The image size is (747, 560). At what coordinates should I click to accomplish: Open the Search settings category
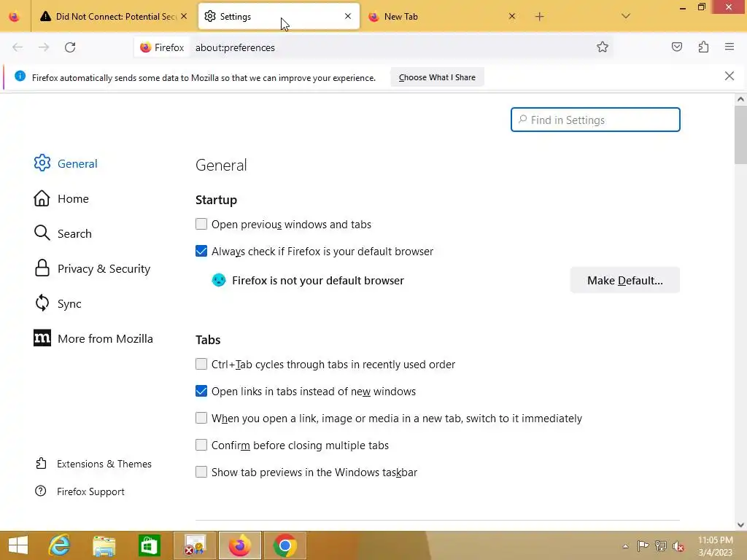click(63, 233)
